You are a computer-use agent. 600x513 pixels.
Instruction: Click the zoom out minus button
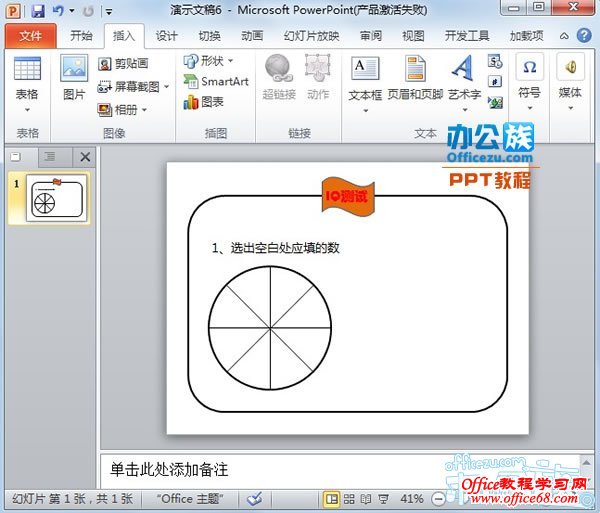click(436, 498)
